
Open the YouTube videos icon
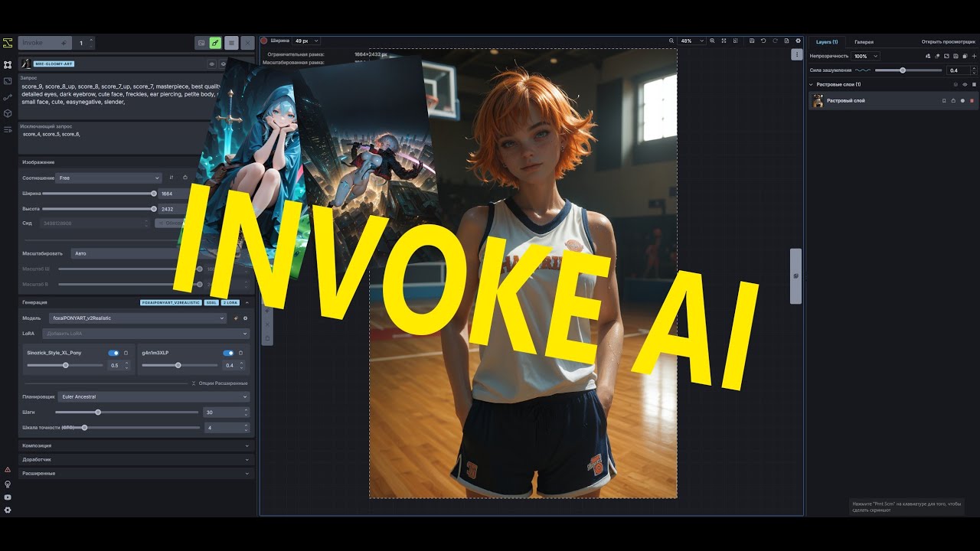[8, 497]
